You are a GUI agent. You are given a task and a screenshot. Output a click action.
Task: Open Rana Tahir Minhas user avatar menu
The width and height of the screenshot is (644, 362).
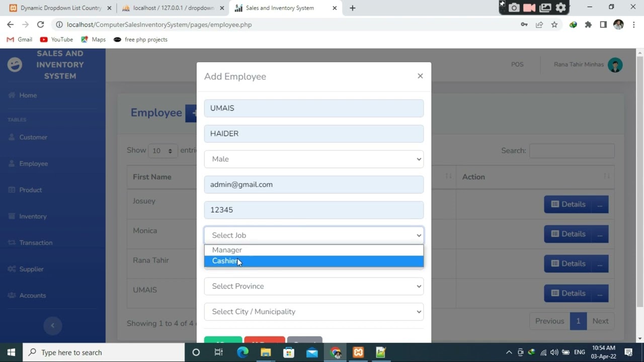click(x=615, y=65)
